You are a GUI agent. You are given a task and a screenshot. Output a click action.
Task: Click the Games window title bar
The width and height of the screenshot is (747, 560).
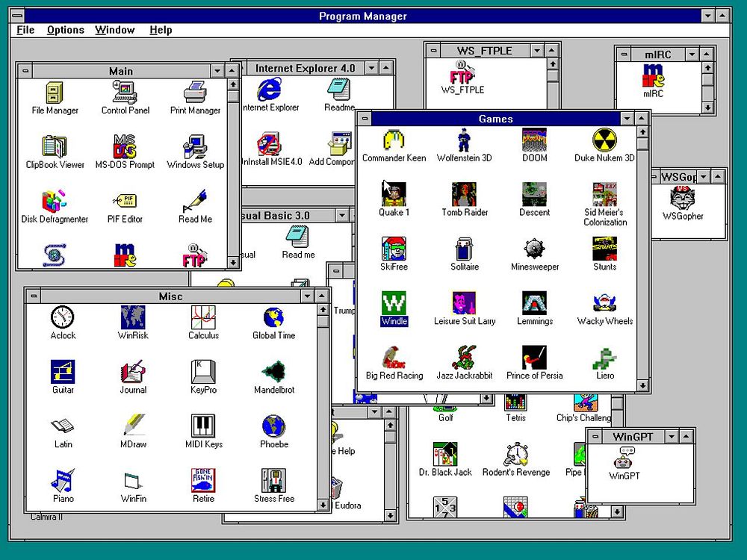(x=495, y=119)
